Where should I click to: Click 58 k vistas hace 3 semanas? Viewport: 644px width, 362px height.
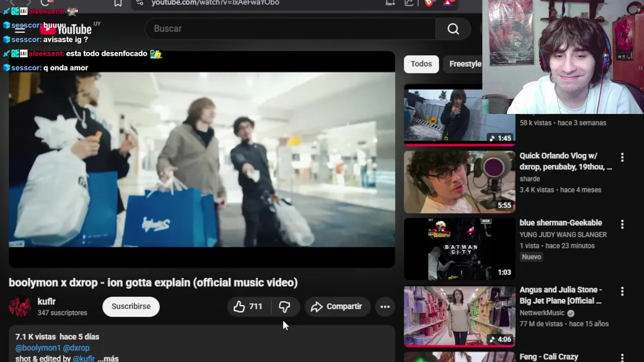pos(563,123)
